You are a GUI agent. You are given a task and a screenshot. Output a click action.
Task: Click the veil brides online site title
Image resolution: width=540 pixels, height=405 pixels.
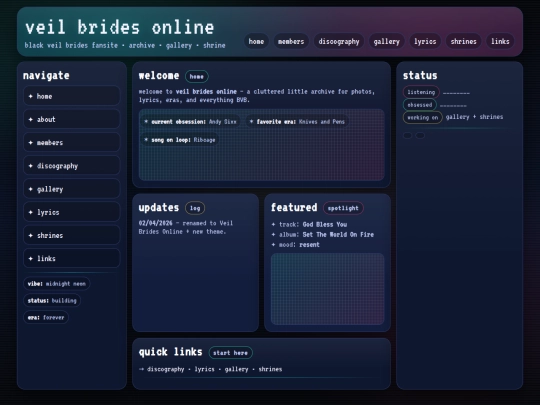(120, 28)
